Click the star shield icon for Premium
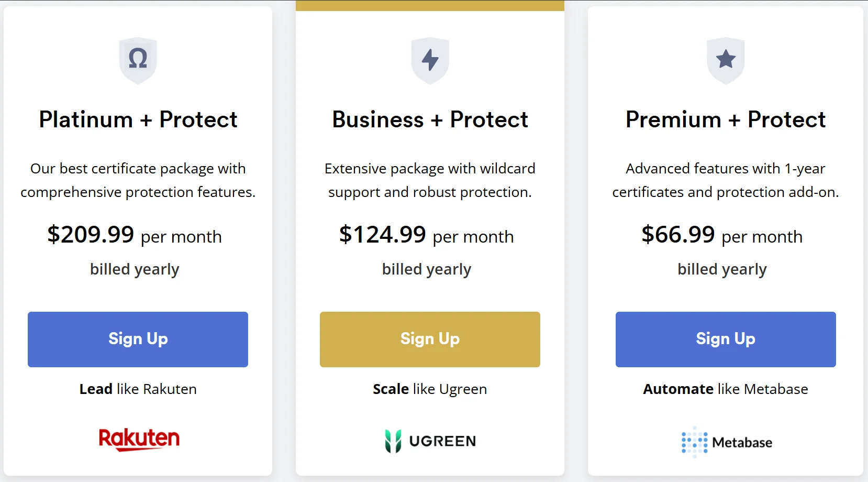 point(726,60)
